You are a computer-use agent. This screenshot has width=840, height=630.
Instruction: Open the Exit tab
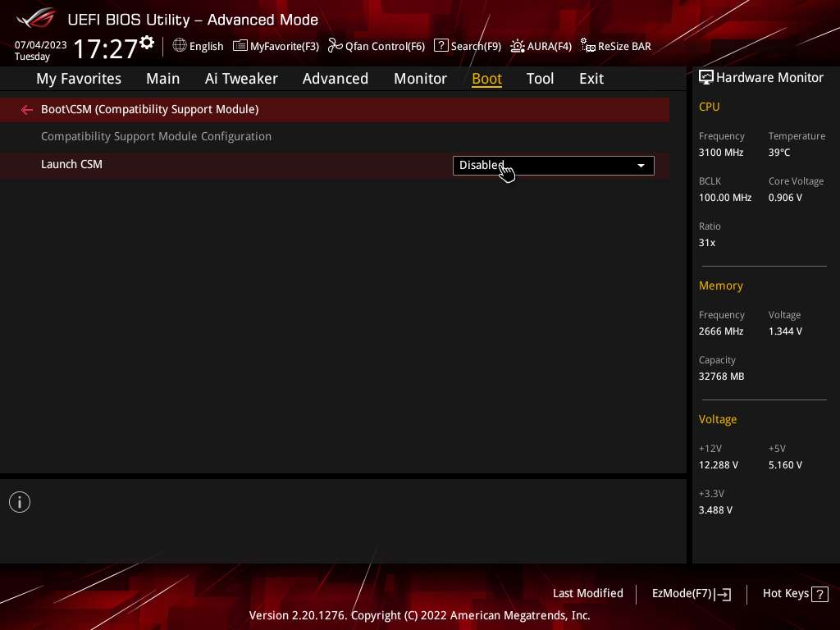[591, 79]
